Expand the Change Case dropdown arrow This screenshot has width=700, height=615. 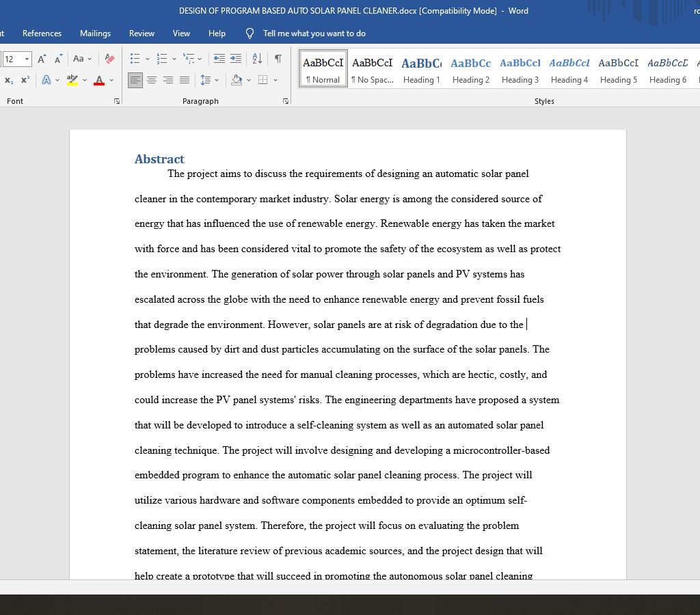pyautogui.click(x=90, y=59)
